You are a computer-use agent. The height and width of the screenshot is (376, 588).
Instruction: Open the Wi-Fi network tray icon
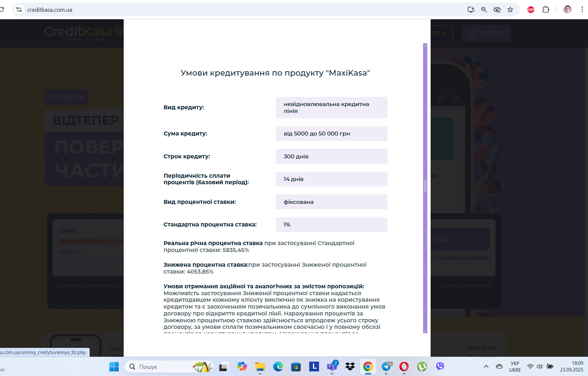coord(530,367)
